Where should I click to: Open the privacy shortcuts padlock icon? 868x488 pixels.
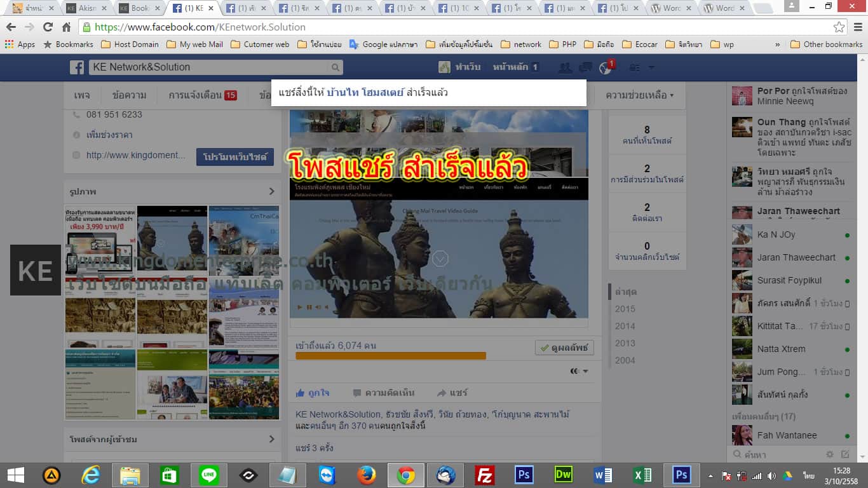634,66
